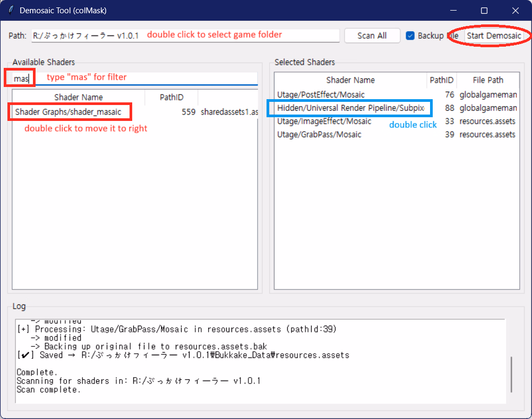Click the Scan All button
Viewport: 532px width, 419px height.
point(372,36)
